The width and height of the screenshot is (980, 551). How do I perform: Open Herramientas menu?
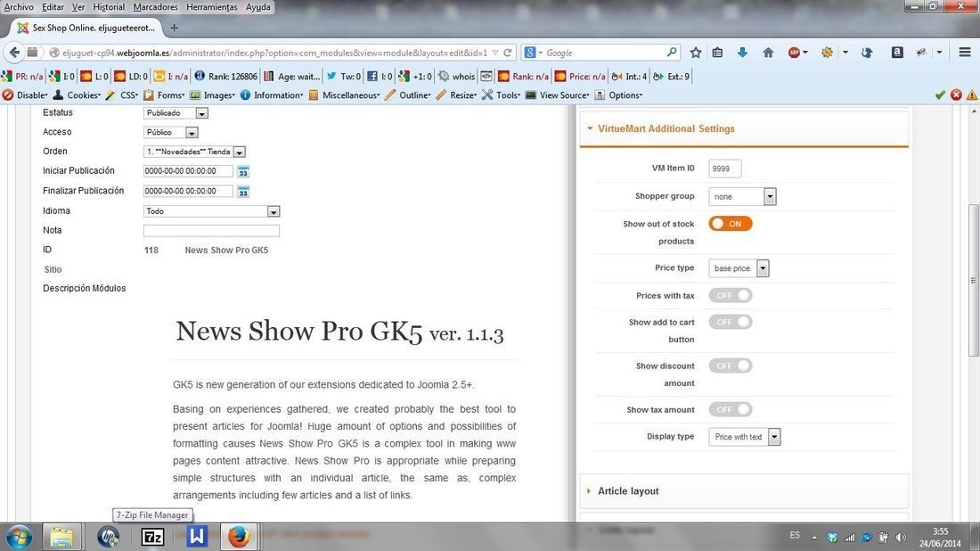(x=212, y=7)
